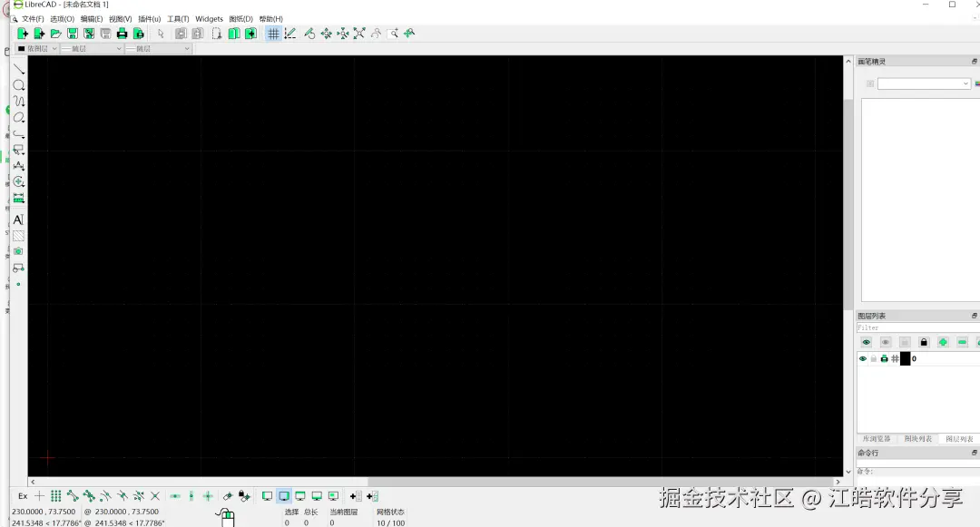Image resolution: width=980 pixels, height=527 pixels.
Task: Add a layer with green plus button
Action: 943,342
